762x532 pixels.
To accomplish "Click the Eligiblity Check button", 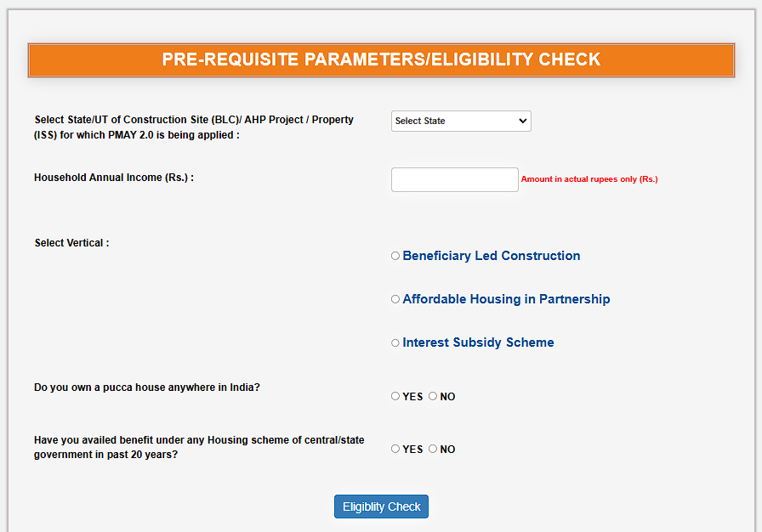I will pyautogui.click(x=381, y=507).
